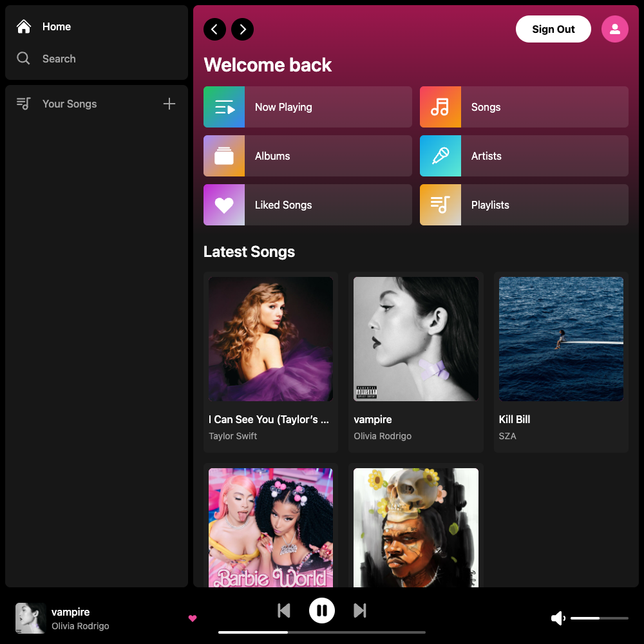Click the Sign Out button

553,29
